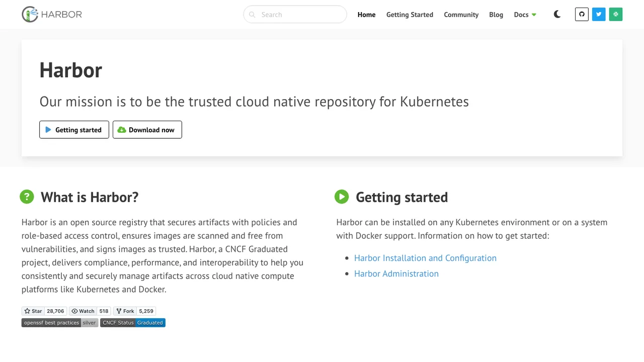Open the Blog nav item
Viewport: 644px width, 362px height.
[496, 15]
